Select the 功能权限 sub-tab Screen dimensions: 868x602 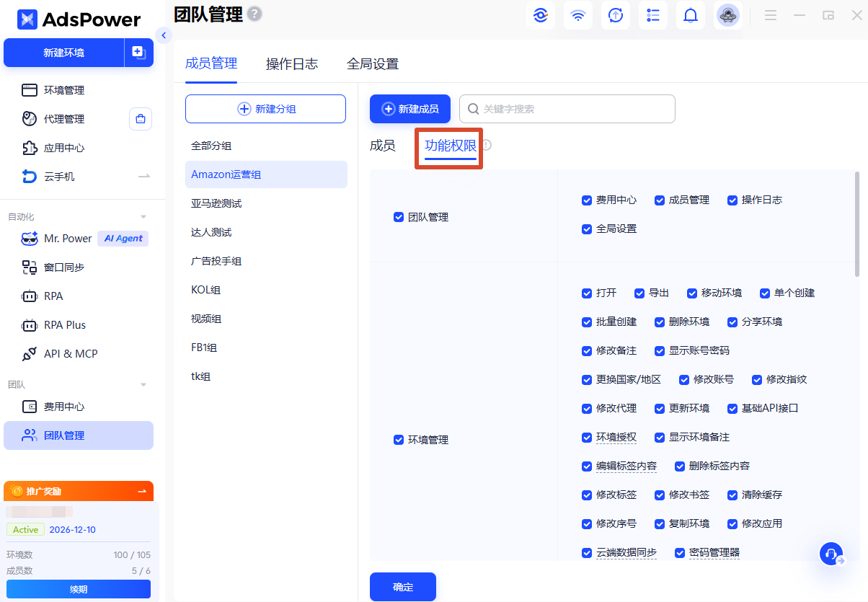[x=451, y=146]
